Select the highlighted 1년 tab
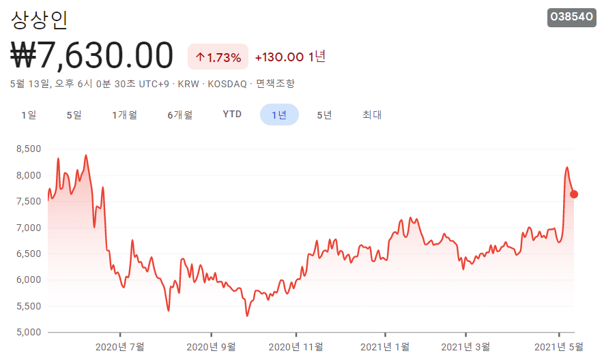This screenshot has height=364, width=604. tap(279, 115)
